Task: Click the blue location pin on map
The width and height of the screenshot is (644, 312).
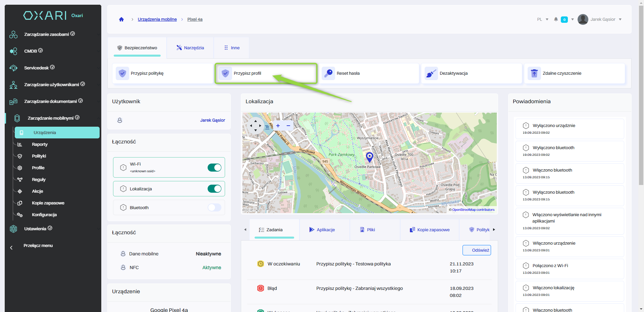Action: [x=369, y=157]
